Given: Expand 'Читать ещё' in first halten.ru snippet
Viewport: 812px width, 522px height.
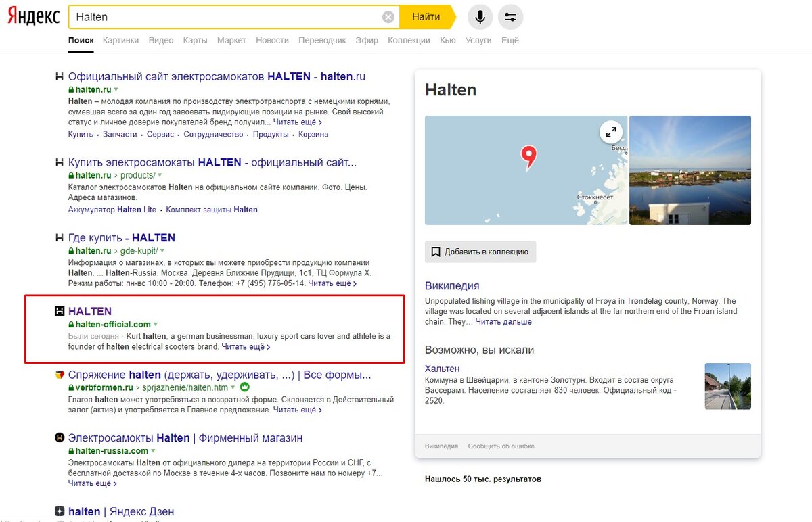Looking at the screenshot, I should (x=297, y=122).
